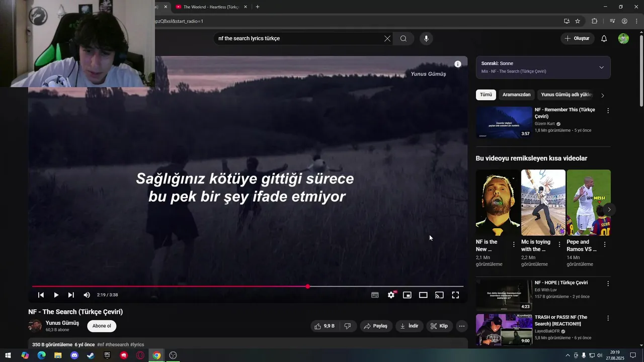Open a new browser tab

click(x=258, y=7)
